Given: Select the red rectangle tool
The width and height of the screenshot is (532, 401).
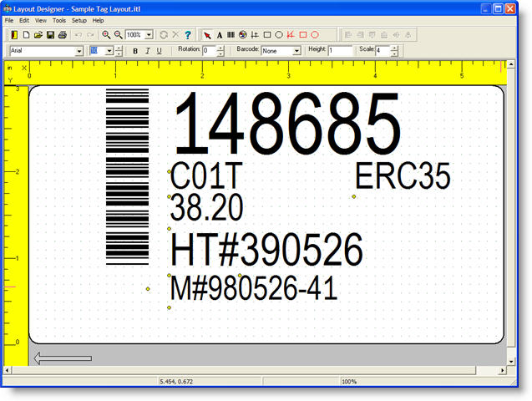Looking at the screenshot, I should [x=303, y=35].
